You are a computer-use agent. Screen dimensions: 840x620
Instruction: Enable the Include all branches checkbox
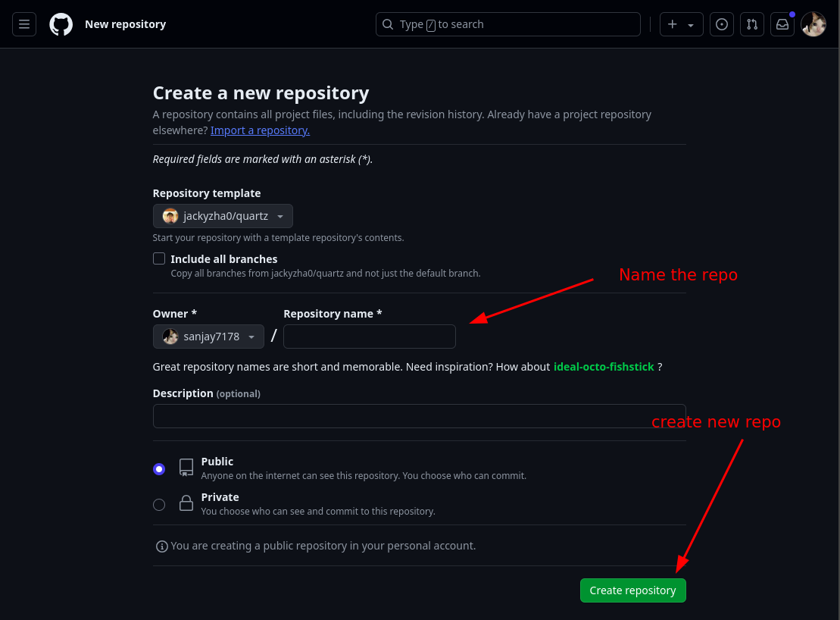tap(159, 258)
